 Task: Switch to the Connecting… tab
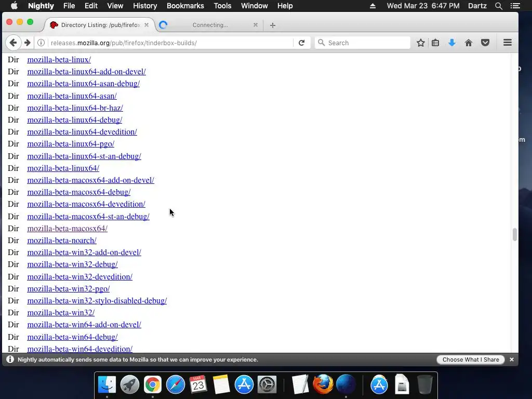210,25
